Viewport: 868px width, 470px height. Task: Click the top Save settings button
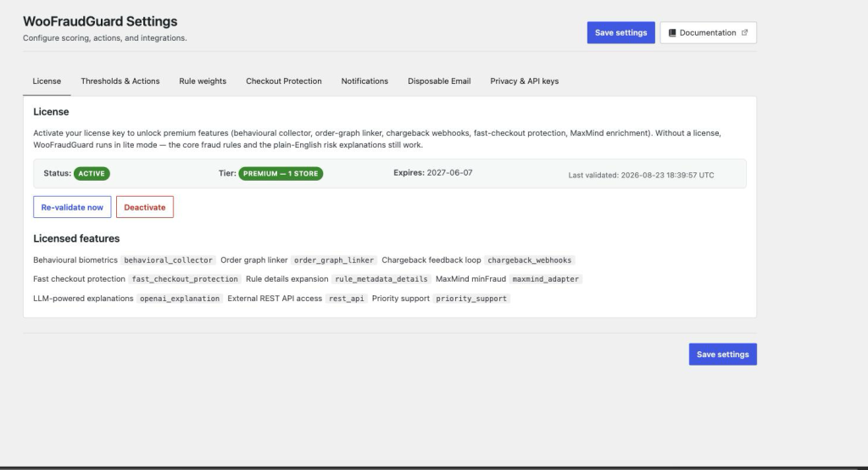(x=621, y=33)
